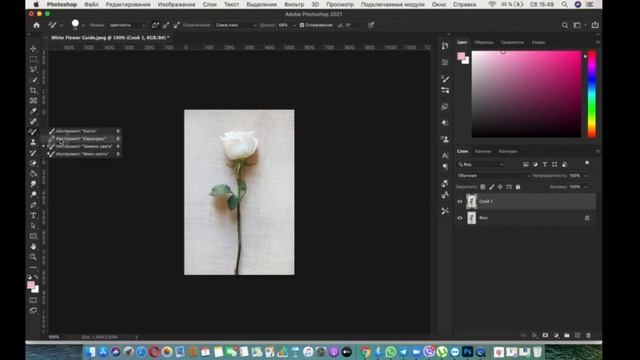
Task: Toggle visibility of the 'Фон' background layer
Action: click(460, 218)
